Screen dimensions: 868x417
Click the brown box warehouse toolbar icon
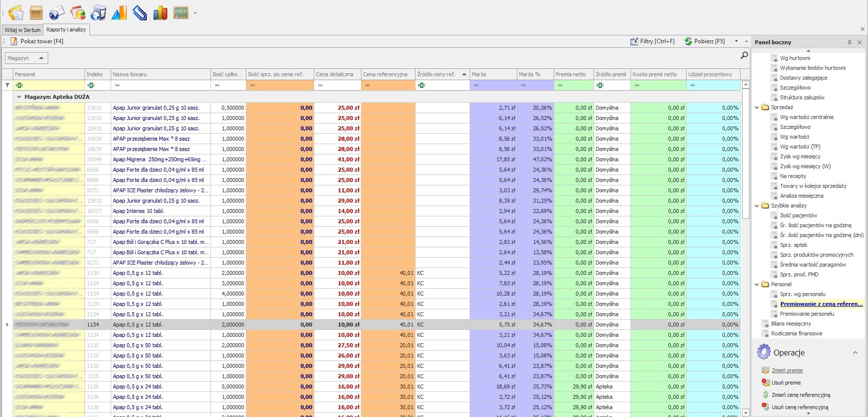[36, 12]
